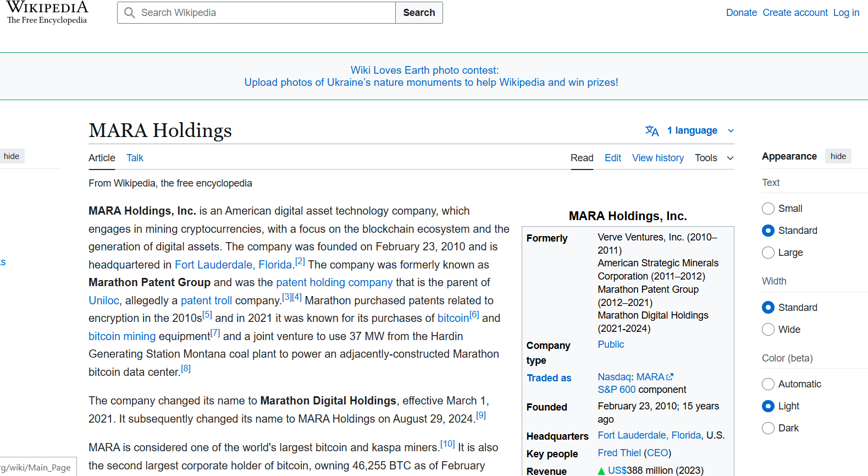Click the magnifier icon in search box
This screenshot has width=868, height=476.
point(130,13)
